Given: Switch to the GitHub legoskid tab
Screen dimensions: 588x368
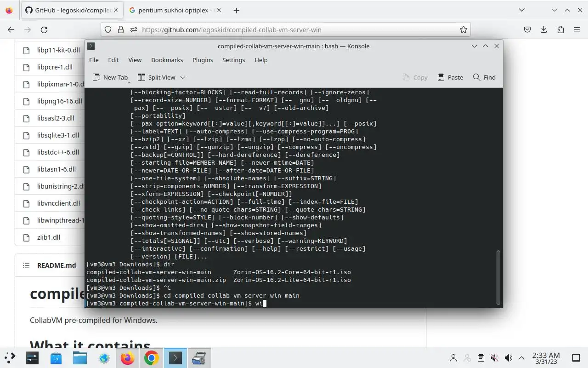Looking at the screenshot, I should pos(73,10).
